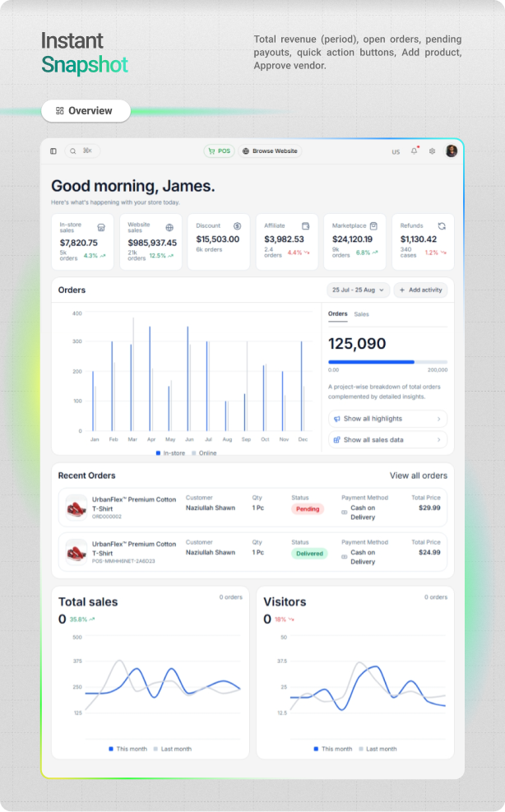This screenshot has width=505, height=812.
Task: Click the 125,090 orders total
Action: pos(357,343)
